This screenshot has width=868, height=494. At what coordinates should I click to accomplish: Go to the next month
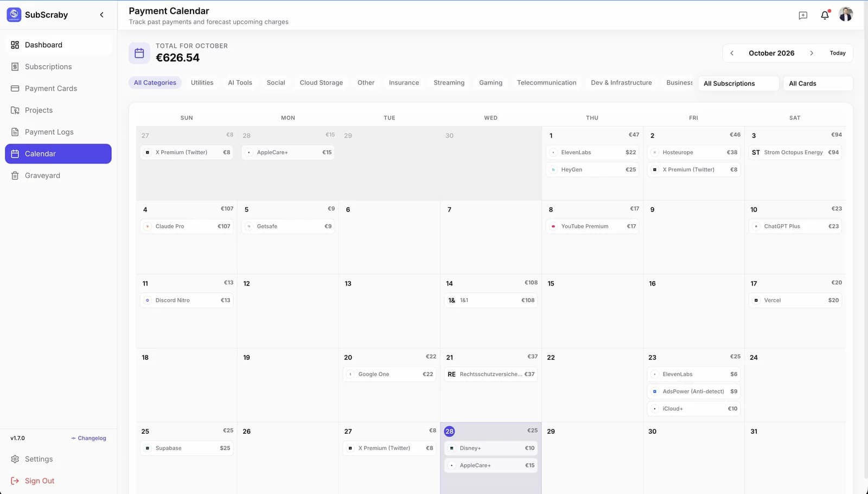[x=812, y=53]
